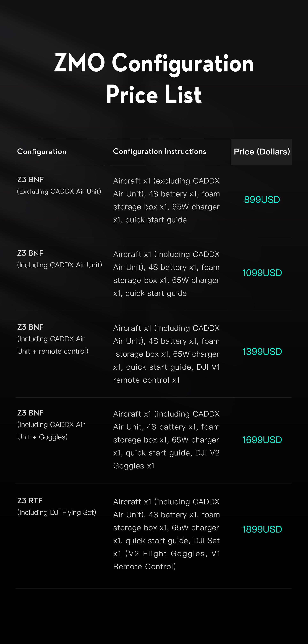Select the Unit + remote control label
308x644 pixels.
coord(53,351)
